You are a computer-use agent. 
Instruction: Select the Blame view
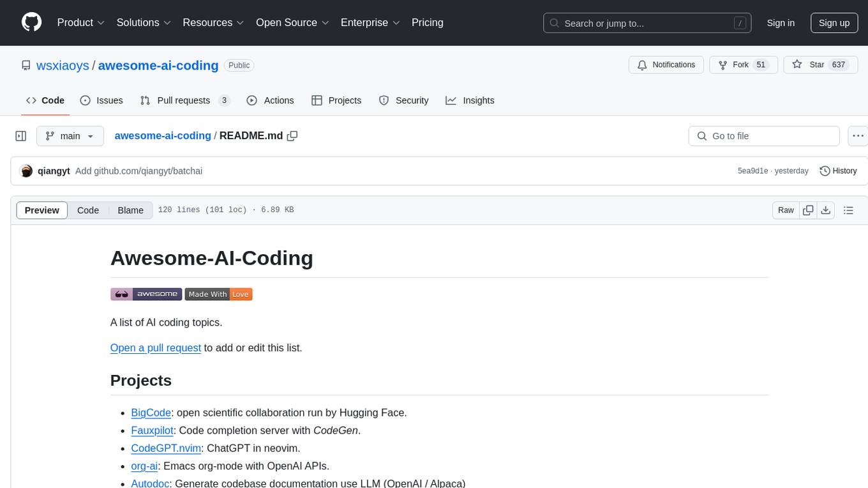130,210
